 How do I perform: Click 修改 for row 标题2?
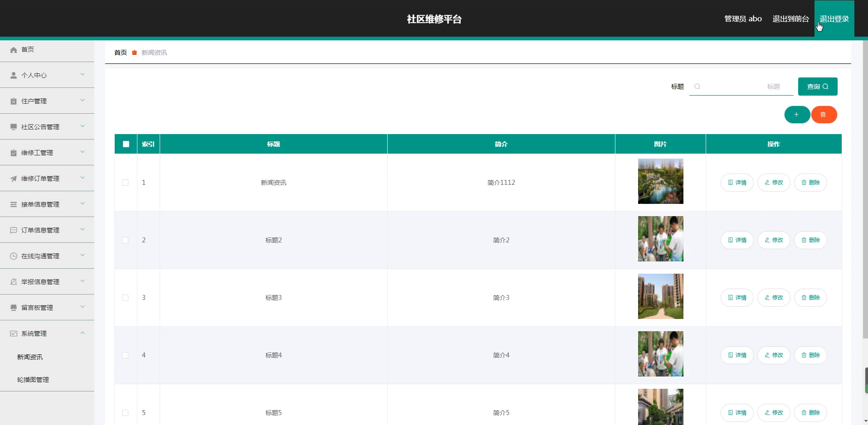(774, 240)
